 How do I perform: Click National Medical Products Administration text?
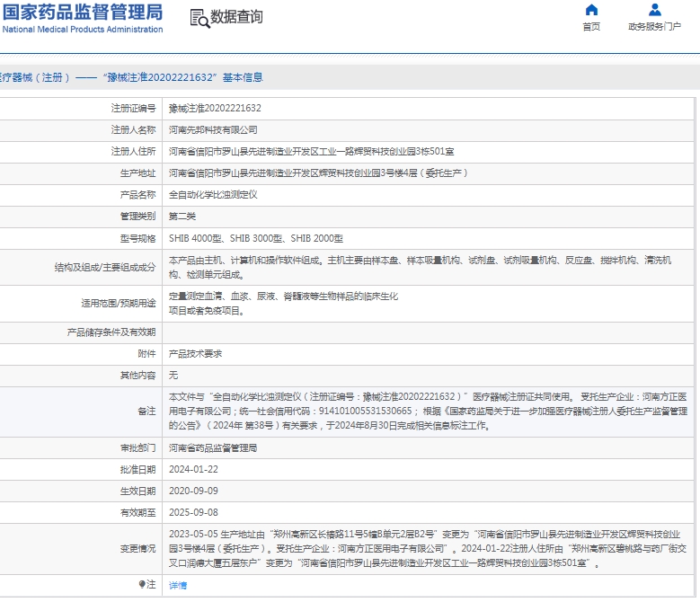(83, 30)
